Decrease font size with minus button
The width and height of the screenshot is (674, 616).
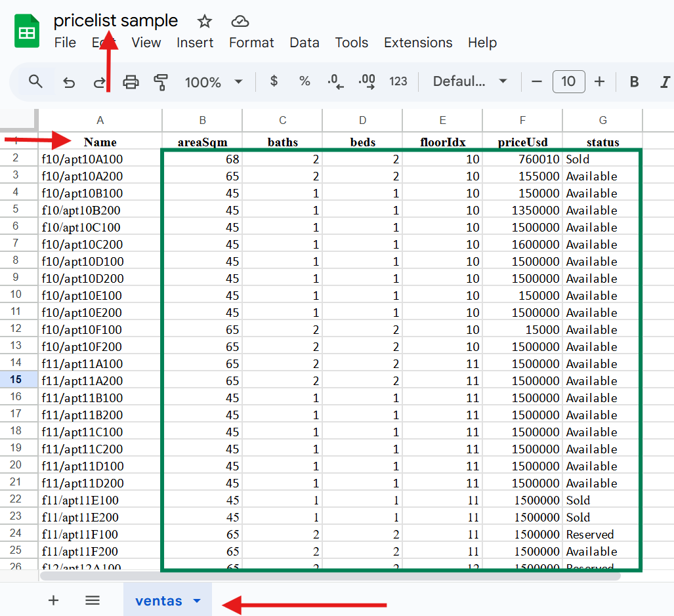pyautogui.click(x=536, y=81)
